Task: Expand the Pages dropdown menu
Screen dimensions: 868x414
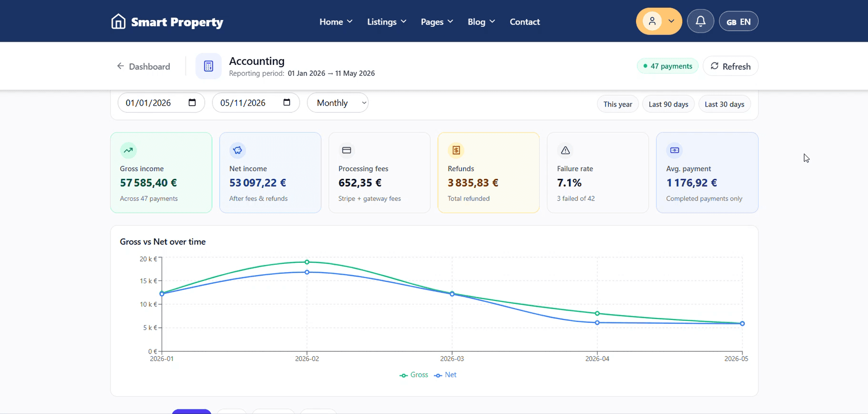Action: 437,22
